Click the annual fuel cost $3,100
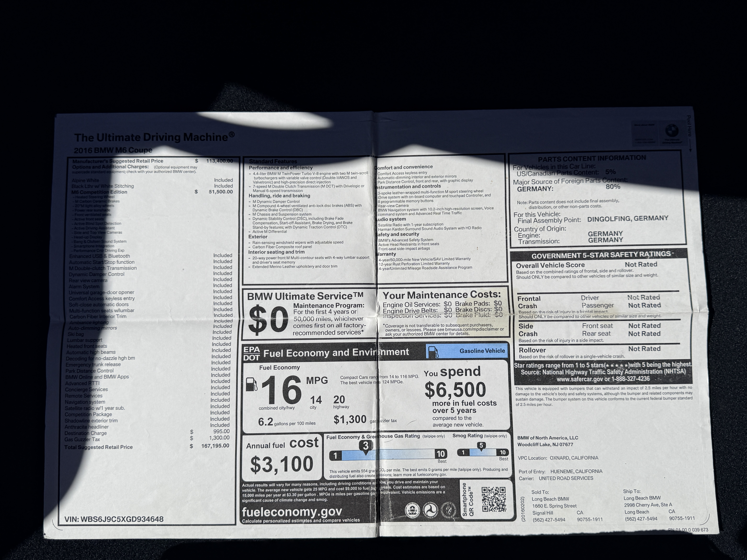The width and height of the screenshot is (747, 560). pos(282,464)
